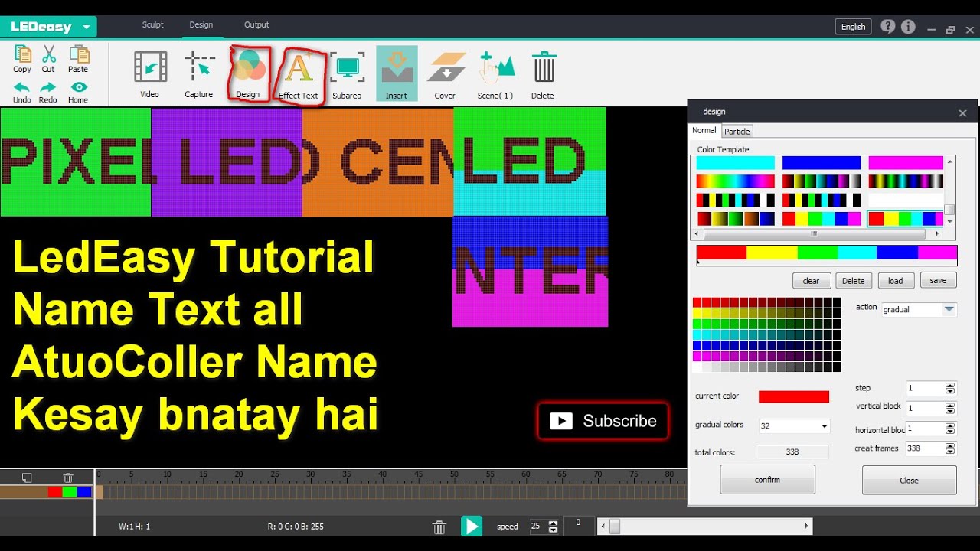The width and height of the screenshot is (980, 551).
Task: Select the Normal tab in design dialog
Action: 704,131
